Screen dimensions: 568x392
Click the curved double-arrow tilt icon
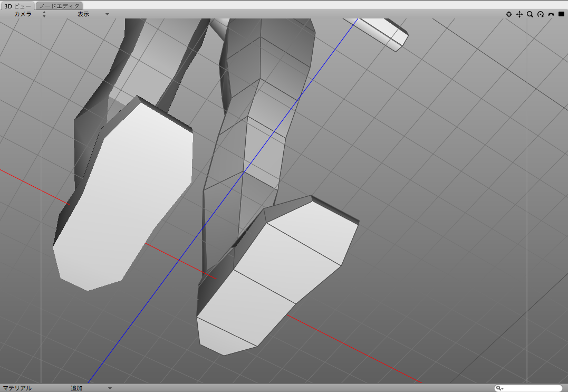pos(551,14)
